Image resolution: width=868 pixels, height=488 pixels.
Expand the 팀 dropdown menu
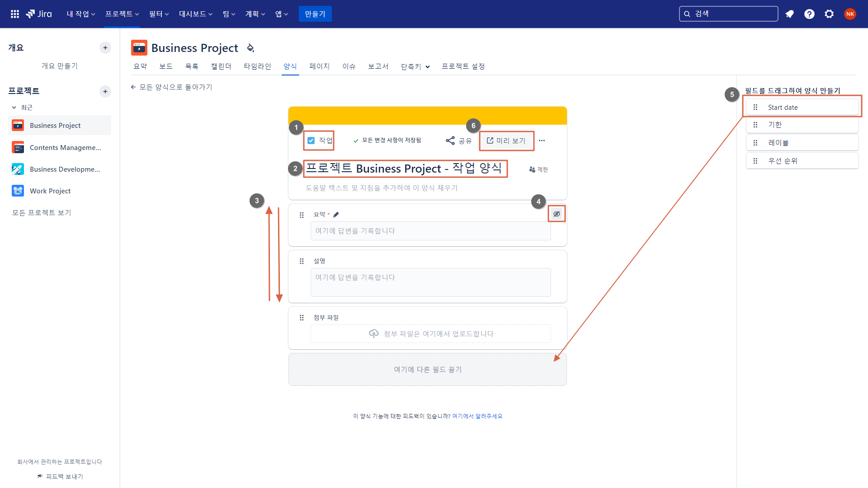click(x=229, y=14)
